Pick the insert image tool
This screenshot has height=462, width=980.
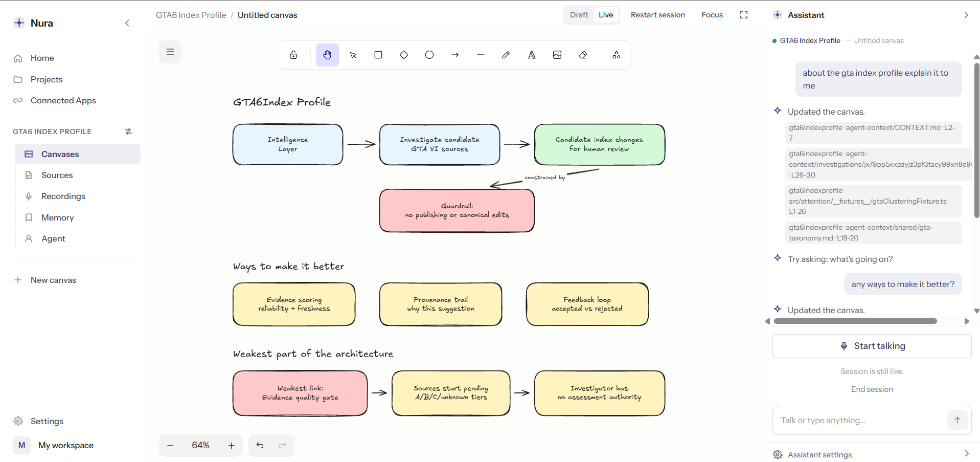[557, 55]
